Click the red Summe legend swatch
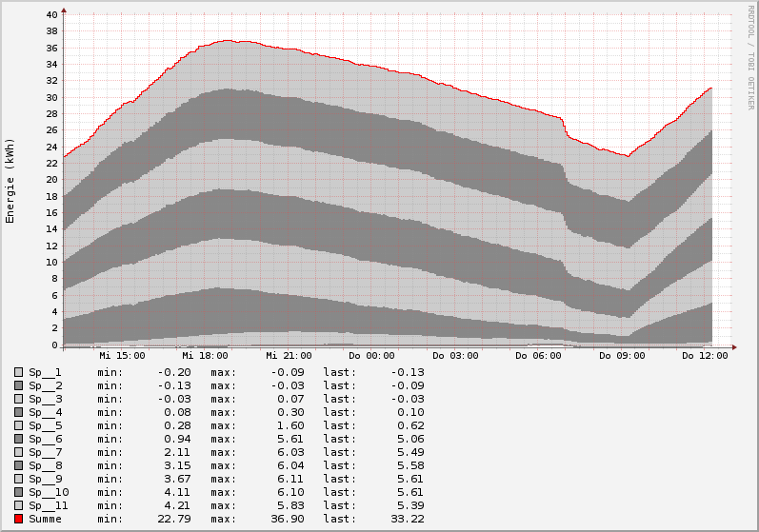 pos(18,519)
